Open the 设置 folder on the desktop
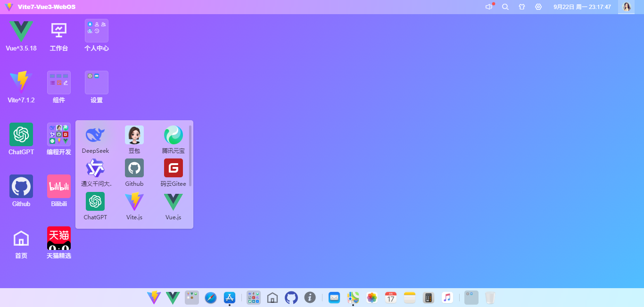 tap(97, 87)
